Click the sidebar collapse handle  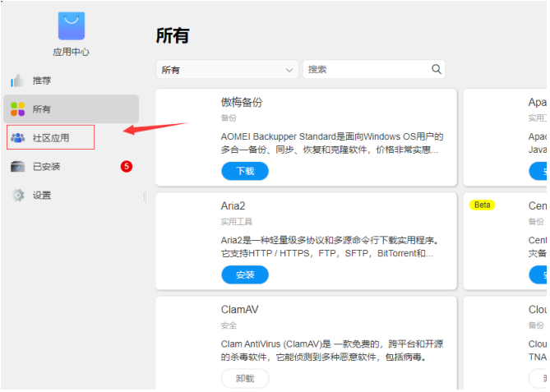[145, 196]
